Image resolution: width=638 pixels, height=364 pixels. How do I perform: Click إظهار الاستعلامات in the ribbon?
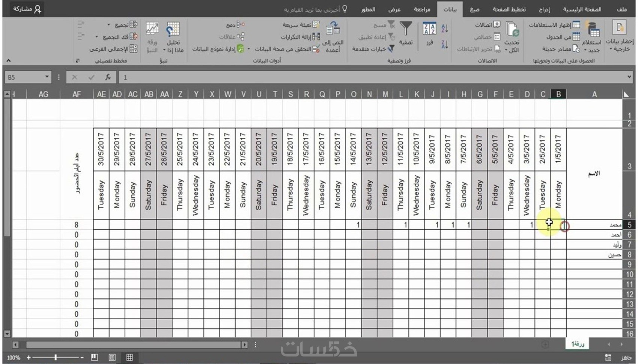point(554,25)
